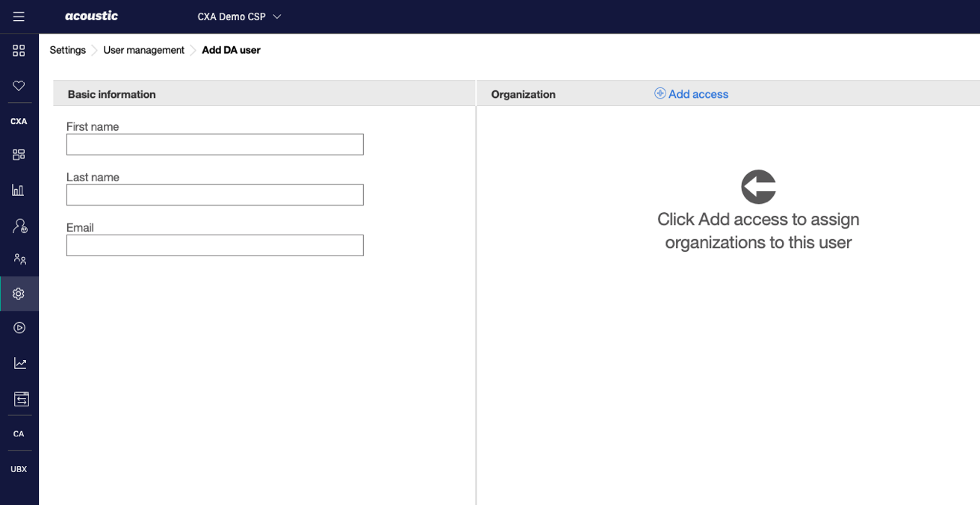The width and height of the screenshot is (980, 505).
Task: Open the single-user icon in sidebar
Action: click(19, 225)
